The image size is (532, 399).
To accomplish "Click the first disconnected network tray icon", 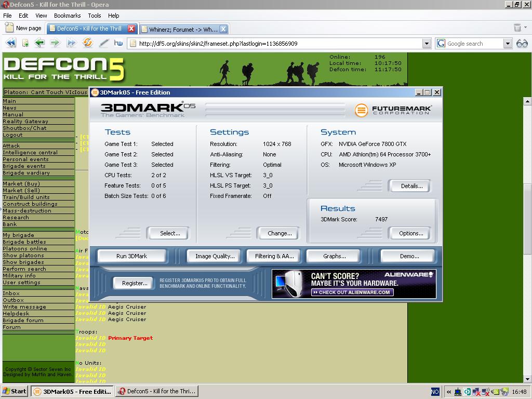I will [x=476, y=392].
